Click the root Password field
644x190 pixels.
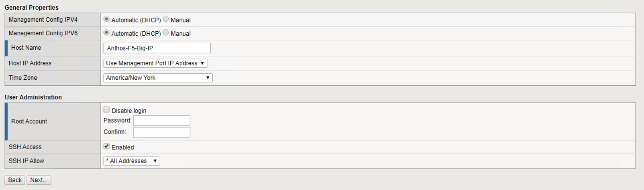pos(161,121)
